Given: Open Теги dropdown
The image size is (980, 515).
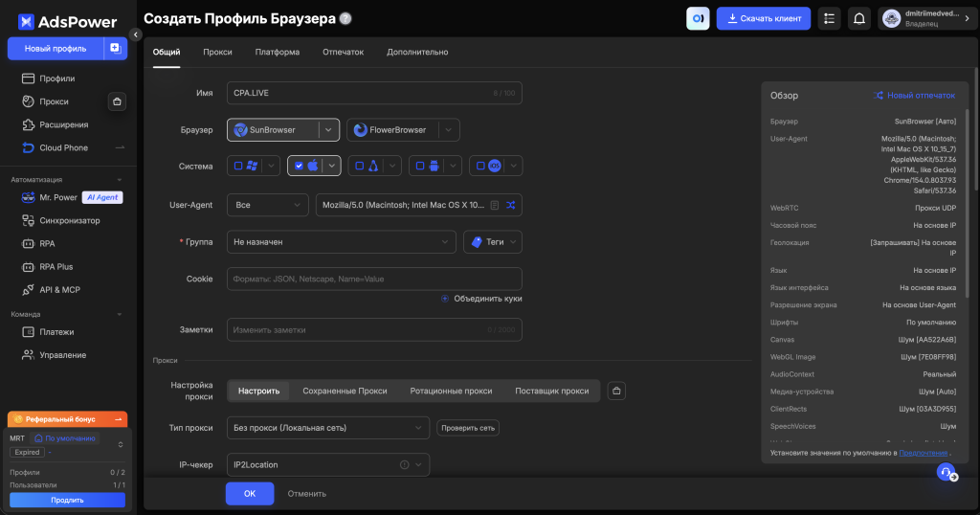Looking at the screenshot, I should click(493, 242).
